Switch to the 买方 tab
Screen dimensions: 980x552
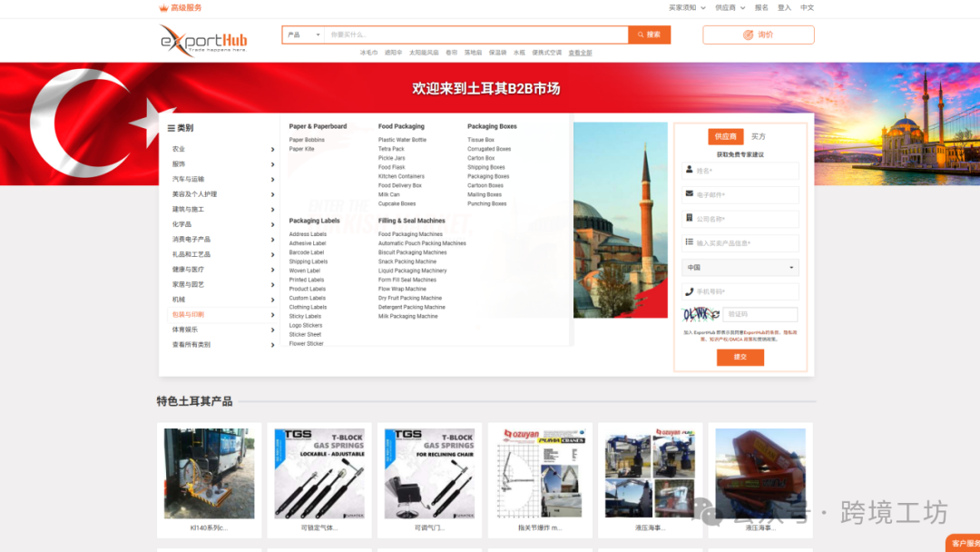click(758, 136)
